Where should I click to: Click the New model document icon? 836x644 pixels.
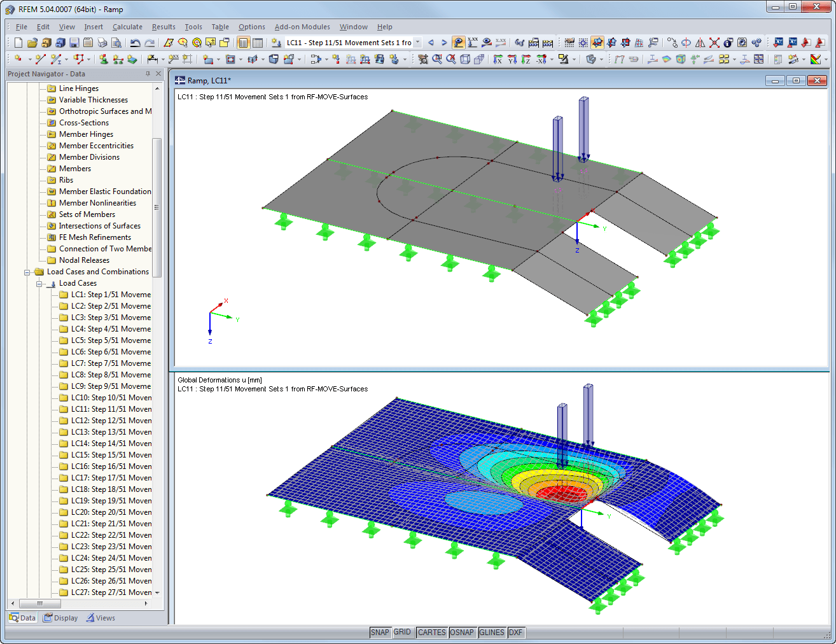pyautogui.click(x=17, y=42)
